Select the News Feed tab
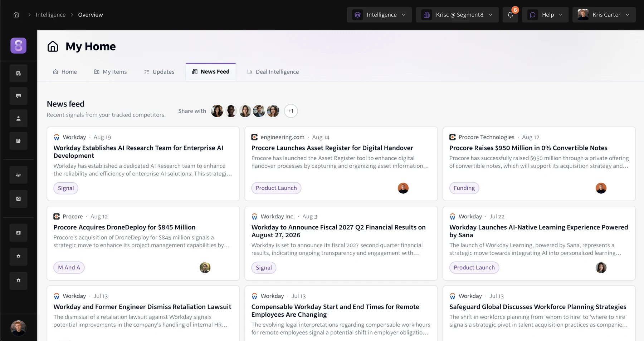The image size is (644, 341). pyautogui.click(x=211, y=72)
